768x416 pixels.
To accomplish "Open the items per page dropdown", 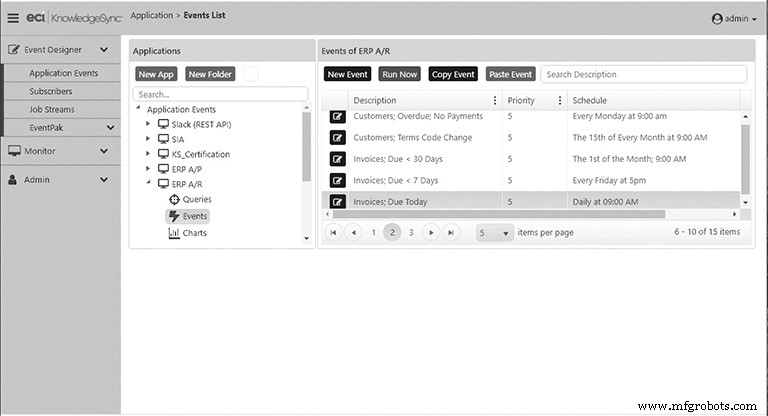I will [x=495, y=233].
